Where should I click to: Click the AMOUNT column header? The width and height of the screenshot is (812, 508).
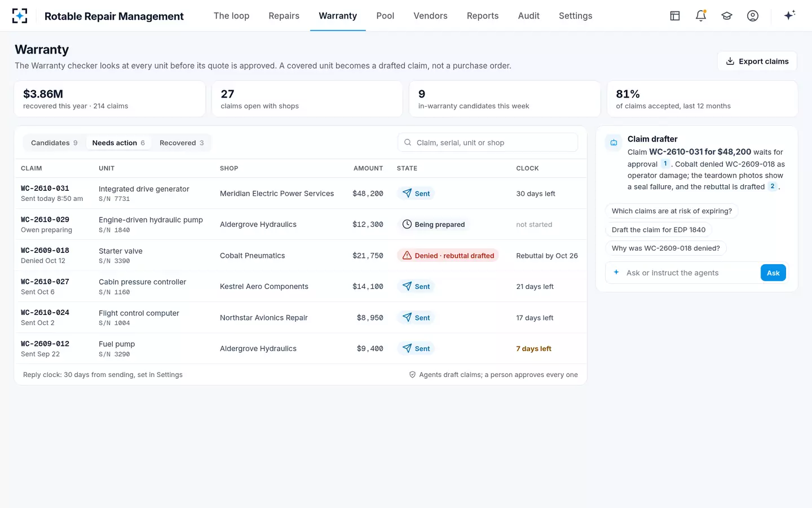coord(368,168)
